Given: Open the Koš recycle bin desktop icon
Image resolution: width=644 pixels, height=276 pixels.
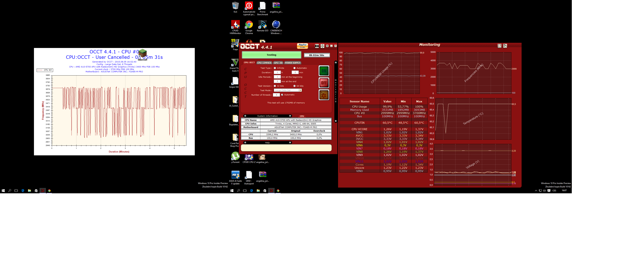Looking at the screenshot, I should (x=235, y=7).
